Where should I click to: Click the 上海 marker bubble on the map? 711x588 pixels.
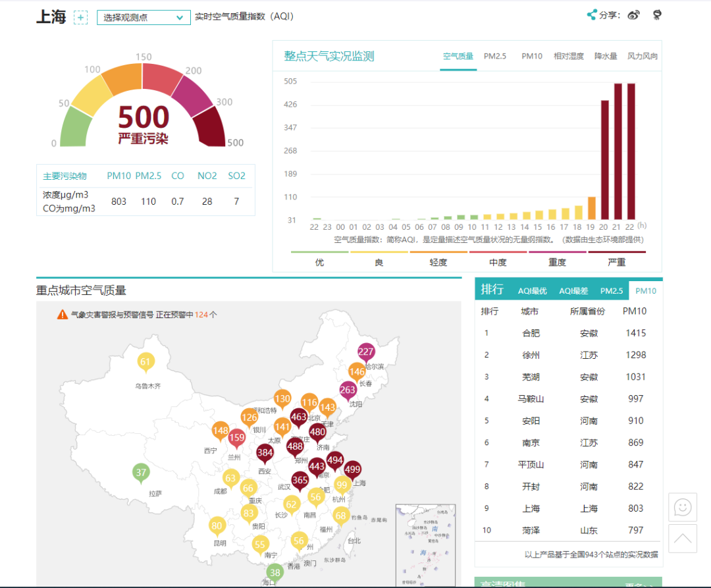352,469
